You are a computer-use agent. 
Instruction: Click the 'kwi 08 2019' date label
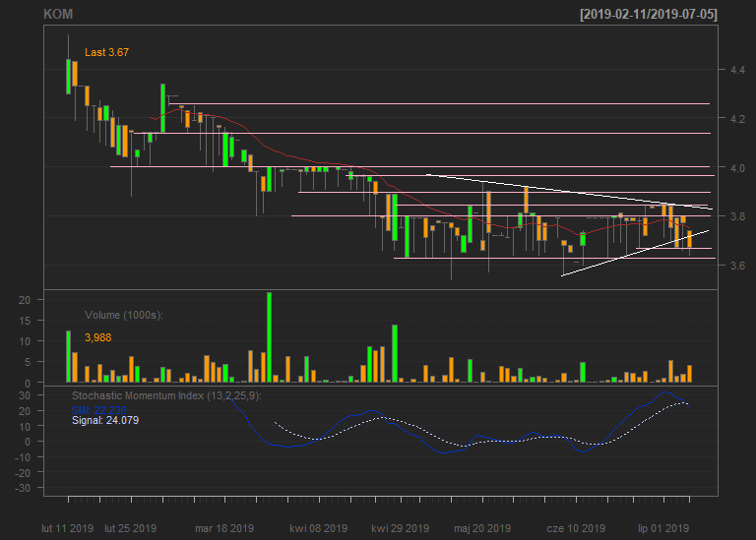[318, 528]
